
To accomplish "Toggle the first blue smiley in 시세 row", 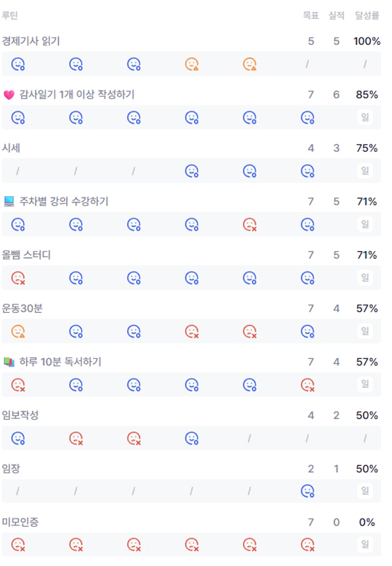I will tap(191, 171).
